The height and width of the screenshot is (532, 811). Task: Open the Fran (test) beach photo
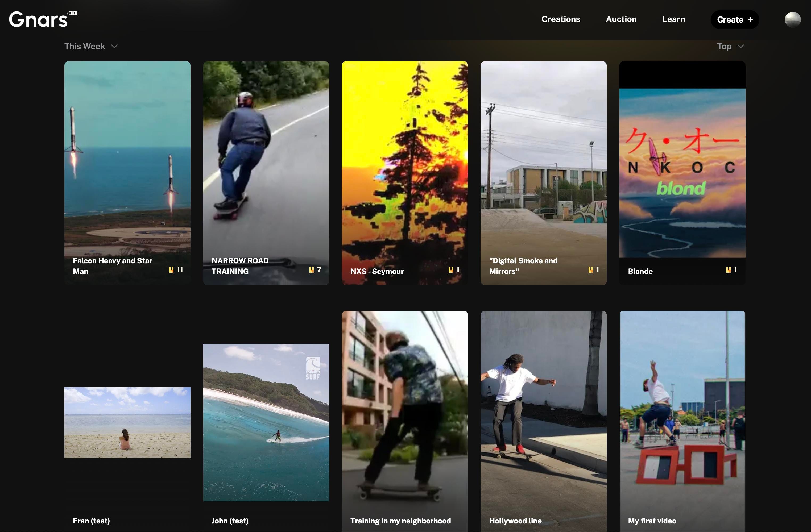[x=127, y=422]
